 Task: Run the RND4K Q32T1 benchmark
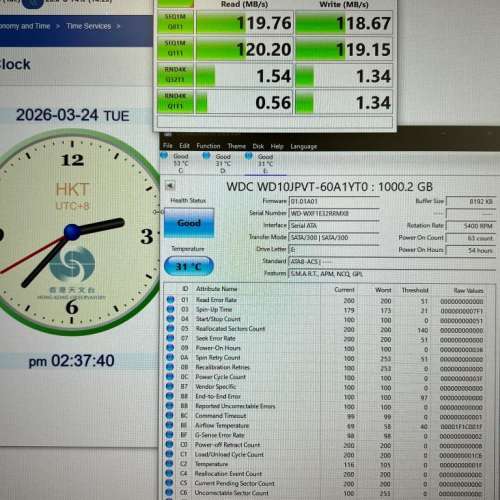click(175, 75)
